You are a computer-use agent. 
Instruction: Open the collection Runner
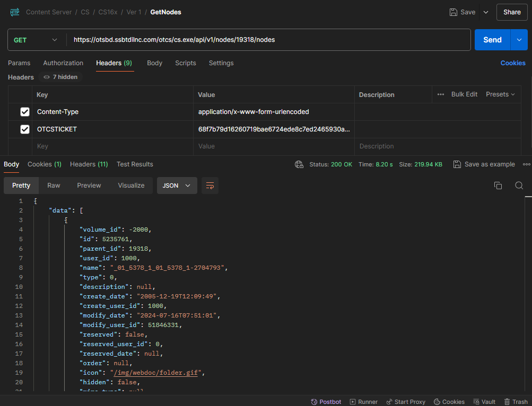pos(363,401)
